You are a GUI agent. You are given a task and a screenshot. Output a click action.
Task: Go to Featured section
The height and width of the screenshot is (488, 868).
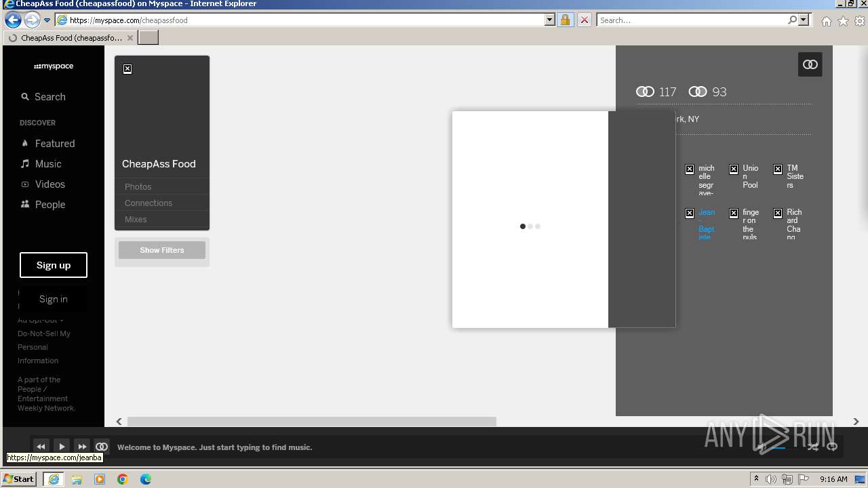coord(47,144)
